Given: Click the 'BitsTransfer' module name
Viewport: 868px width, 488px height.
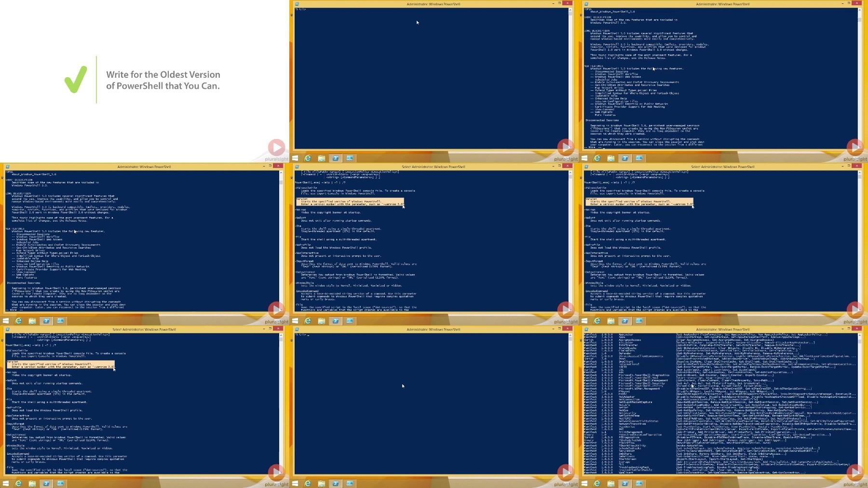Looking at the screenshot, I should coord(628,345).
